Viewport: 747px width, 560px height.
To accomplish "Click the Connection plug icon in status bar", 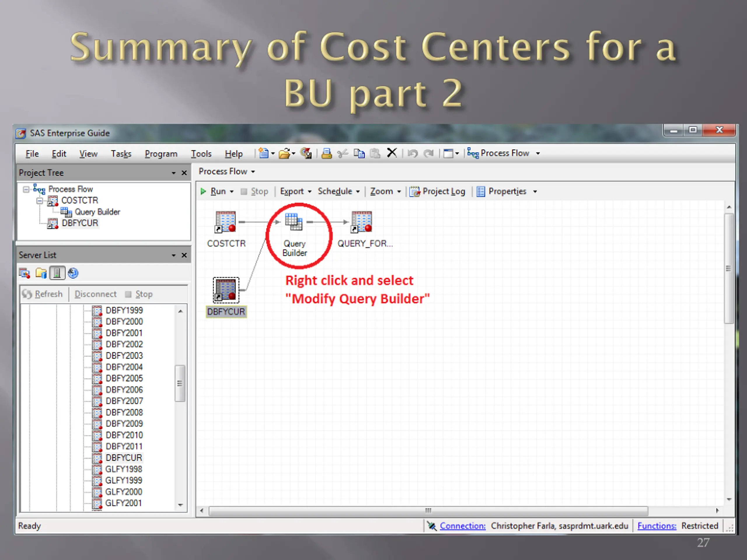I will [432, 526].
